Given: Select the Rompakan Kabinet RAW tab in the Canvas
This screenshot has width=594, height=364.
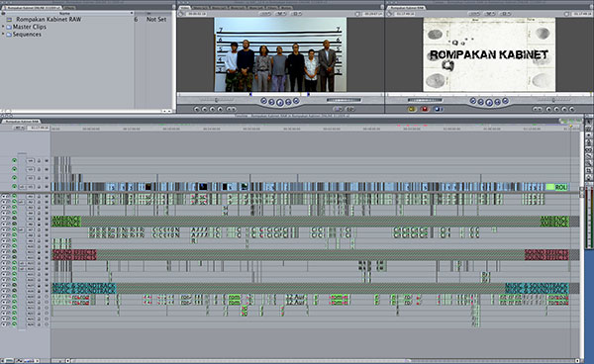Looking at the screenshot, I should (408, 8).
